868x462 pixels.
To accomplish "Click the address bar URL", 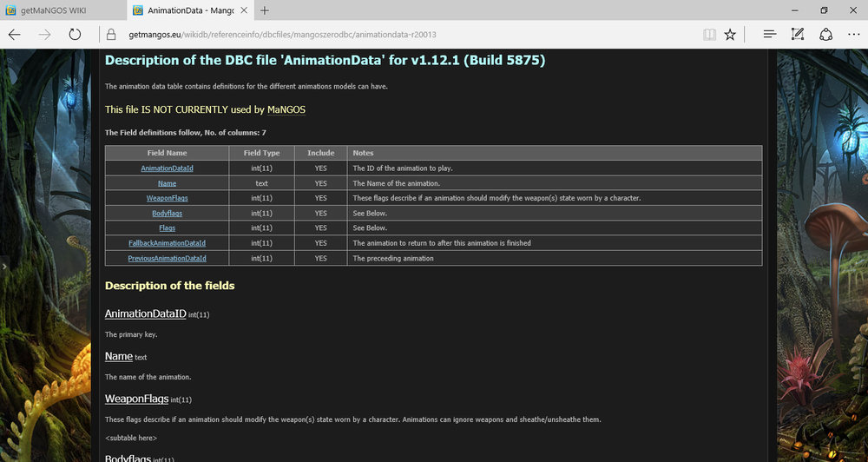I will tap(282, 35).
